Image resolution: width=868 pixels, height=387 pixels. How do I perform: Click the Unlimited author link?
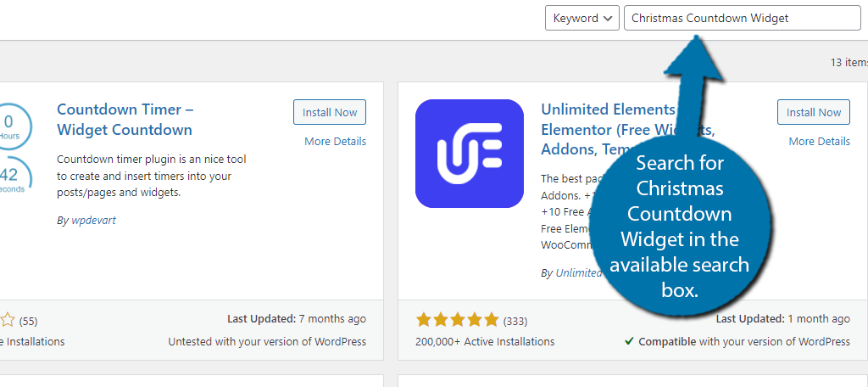[579, 272]
